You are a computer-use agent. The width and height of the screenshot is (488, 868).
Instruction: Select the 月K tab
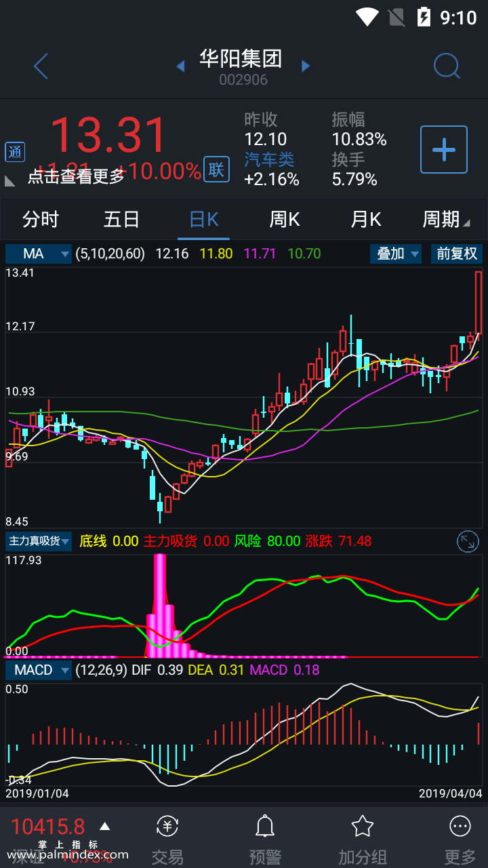(366, 220)
